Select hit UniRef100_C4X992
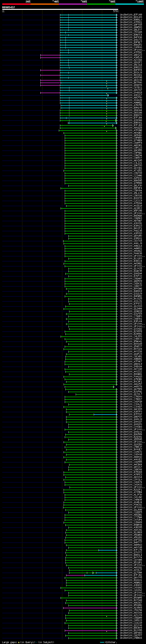Viewport: 146px width, 644px height. (131, 588)
